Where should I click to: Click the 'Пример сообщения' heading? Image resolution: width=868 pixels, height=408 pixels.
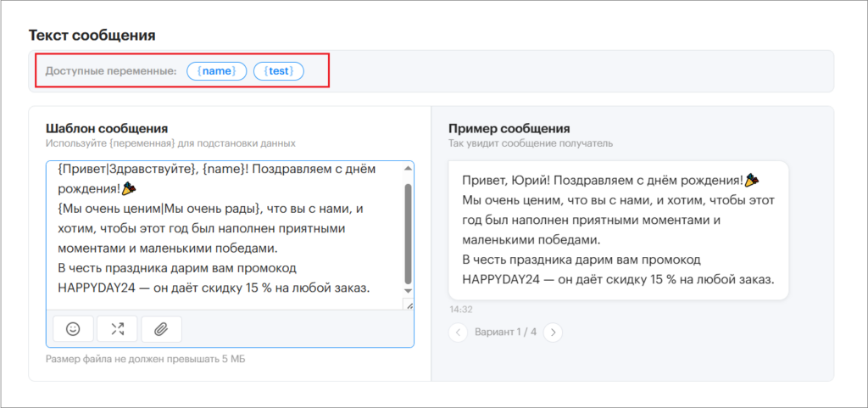pyautogui.click(x=509, y=129)
